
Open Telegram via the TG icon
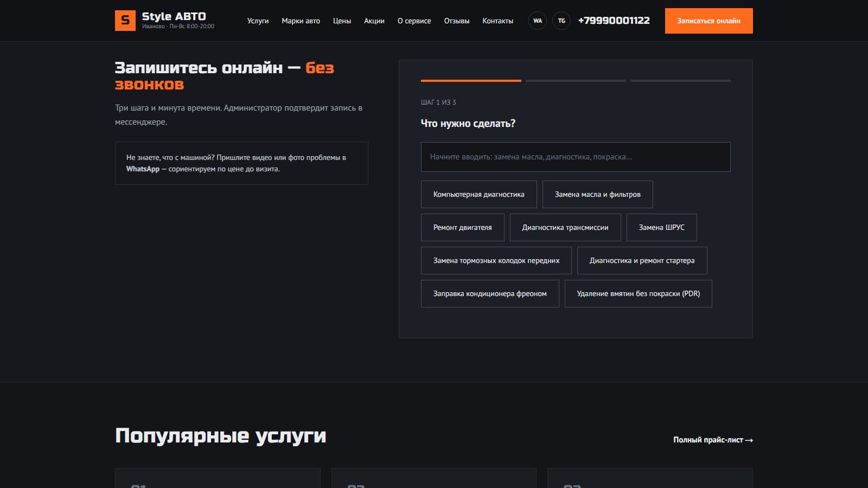561,21
